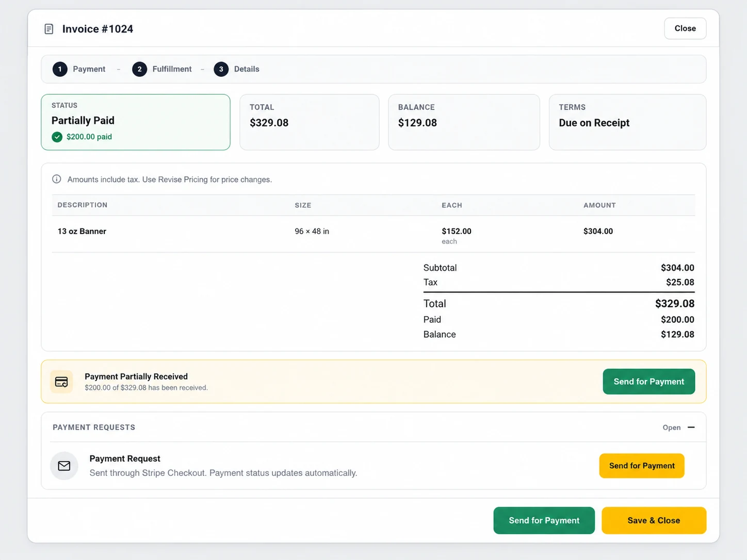Click green Send for Payment in yellow banner
Image resolution: width=747 pixels, height=560 pixels.
click(648, 382)
